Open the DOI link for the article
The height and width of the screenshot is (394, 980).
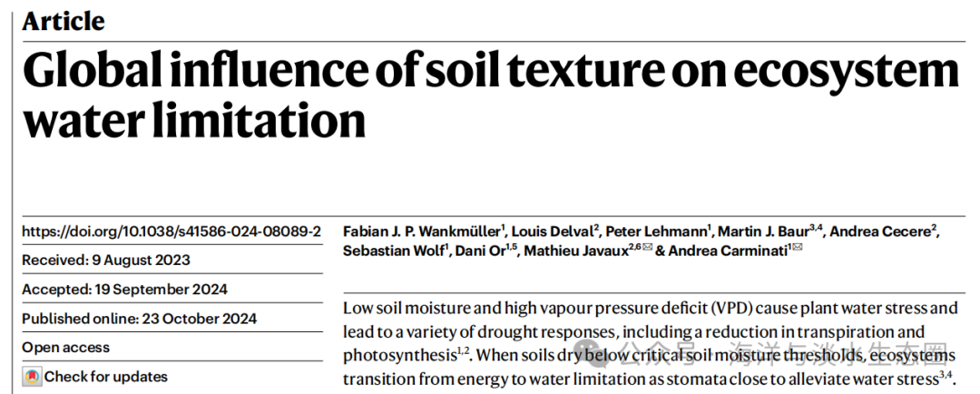pos(171,231)
